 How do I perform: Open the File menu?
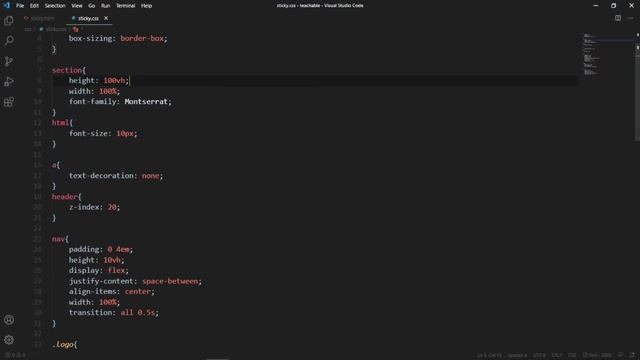click(x=20, y=6)
